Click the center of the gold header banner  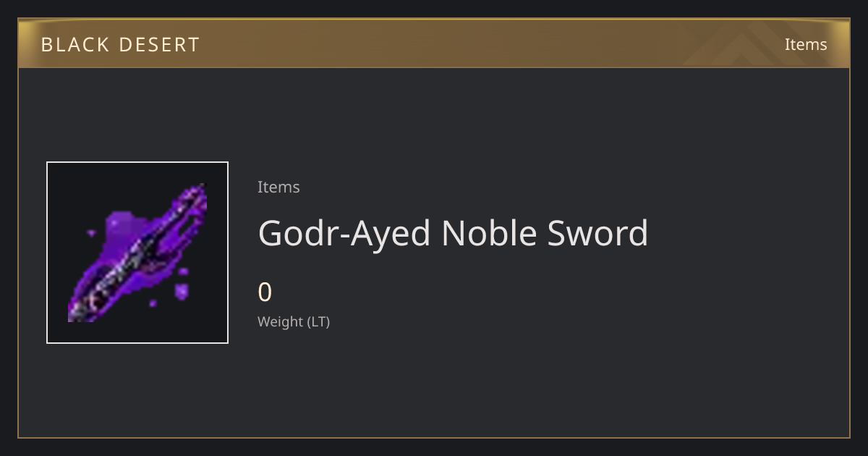[x=434, y=43]
